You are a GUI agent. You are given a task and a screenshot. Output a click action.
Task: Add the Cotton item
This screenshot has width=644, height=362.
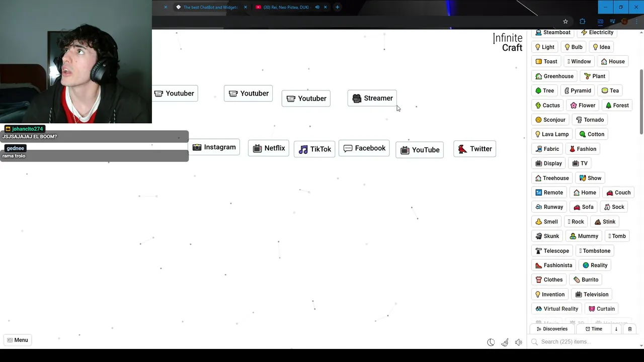[592, 134]
